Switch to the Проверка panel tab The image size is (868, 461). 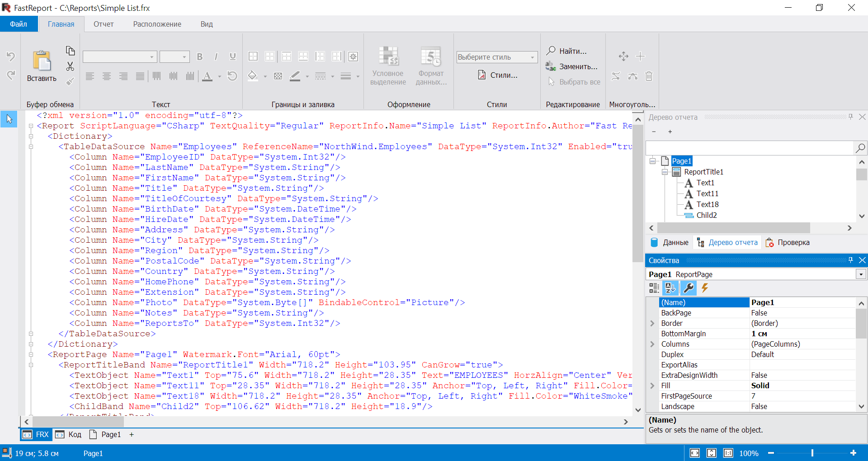pyautogui.click(x=788, y=242)
